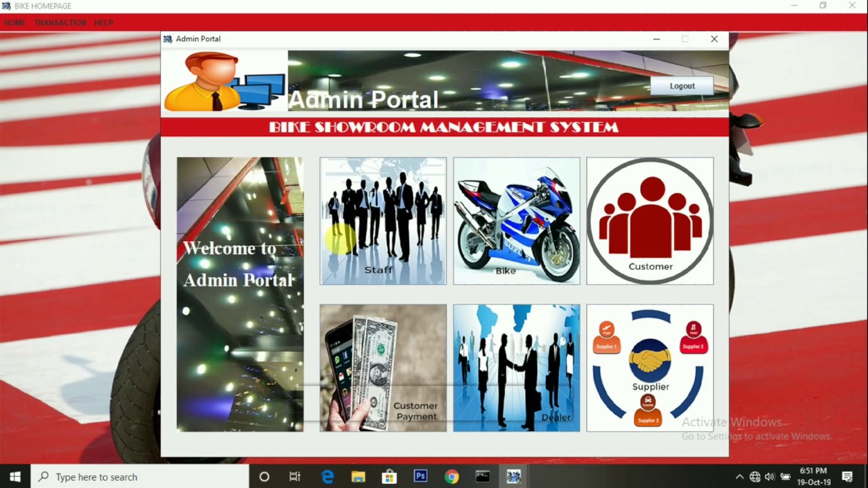Minimize the BIKE HOMEPAGE window
Viewport: 868px width, 488px height.
pyautogui.click(x=794, y=5)
